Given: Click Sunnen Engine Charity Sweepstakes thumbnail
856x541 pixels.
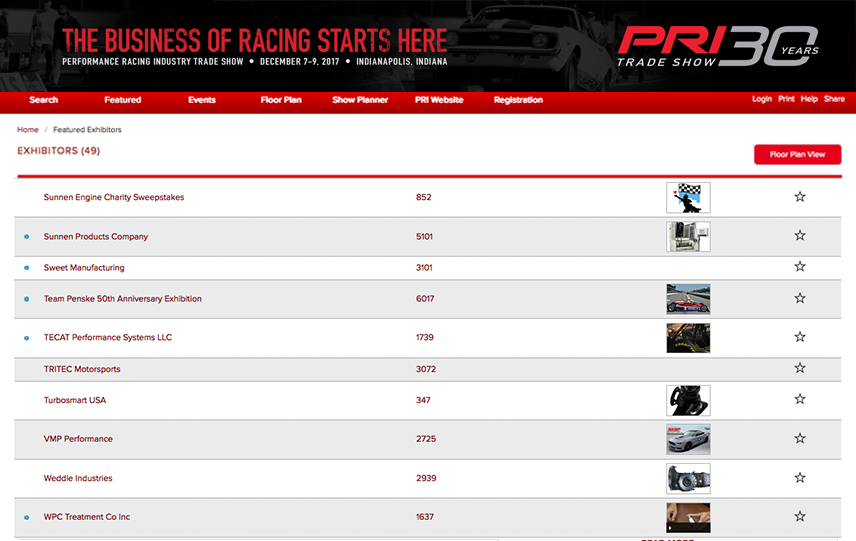Looking at the screenshot, I should tap(688, 198).
